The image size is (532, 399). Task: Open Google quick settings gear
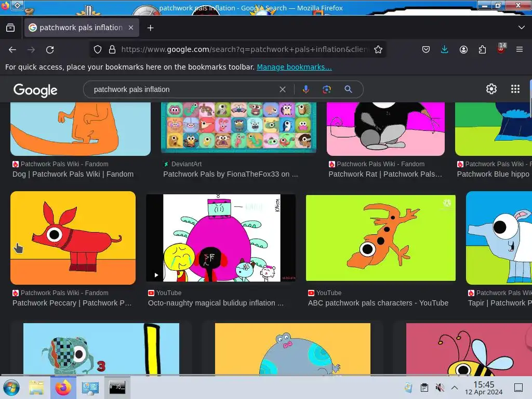491,89
